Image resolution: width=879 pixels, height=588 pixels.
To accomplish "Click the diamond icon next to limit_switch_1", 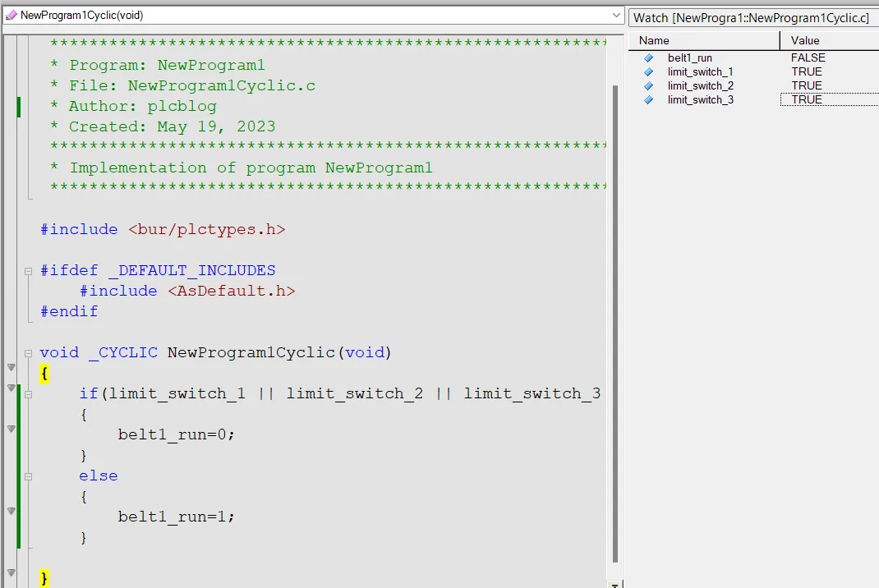I will click(x=649, y=71).
